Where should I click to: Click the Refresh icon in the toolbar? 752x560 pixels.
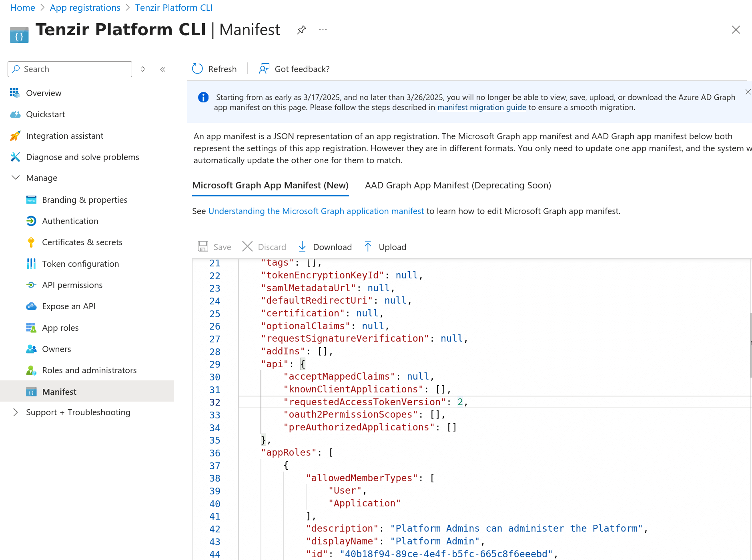[198, 69]
